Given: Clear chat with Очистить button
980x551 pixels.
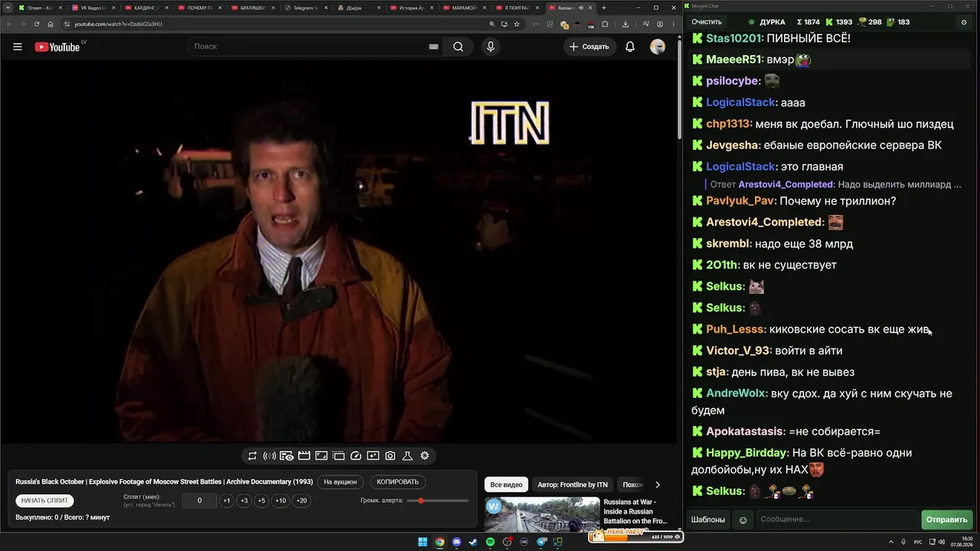Looking at the screenshot, I should [x=707, y=22].
